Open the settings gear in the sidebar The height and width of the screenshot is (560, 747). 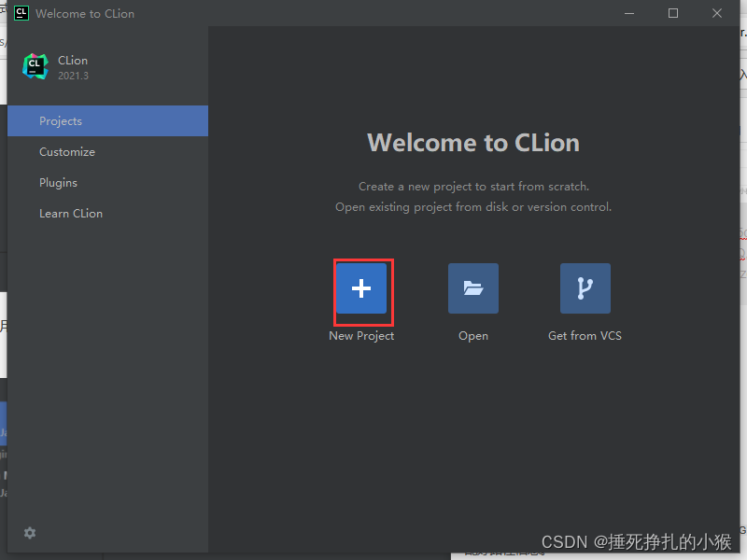[30, 533]
